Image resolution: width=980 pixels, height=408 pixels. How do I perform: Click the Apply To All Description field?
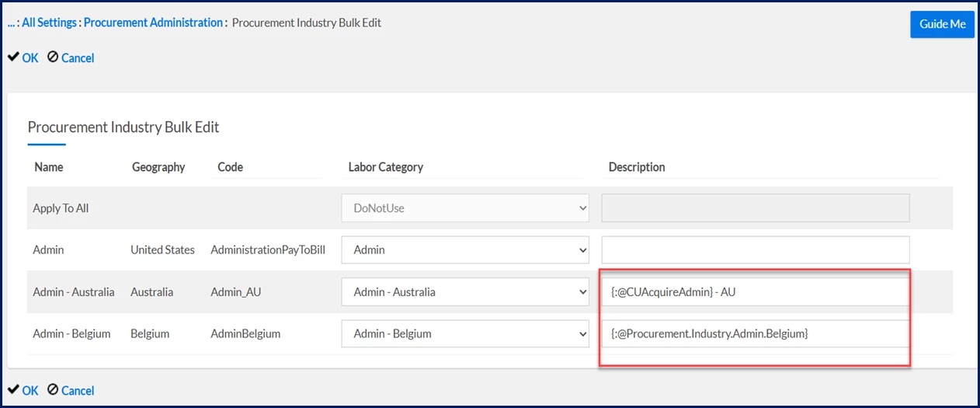tap(756, 208)
